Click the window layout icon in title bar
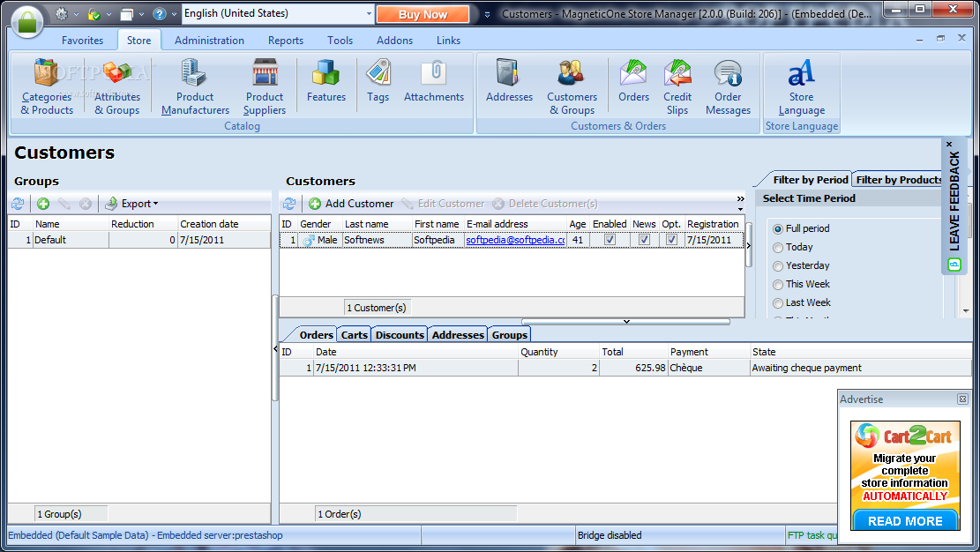This screenshot has width=980, height=552. 127,13
